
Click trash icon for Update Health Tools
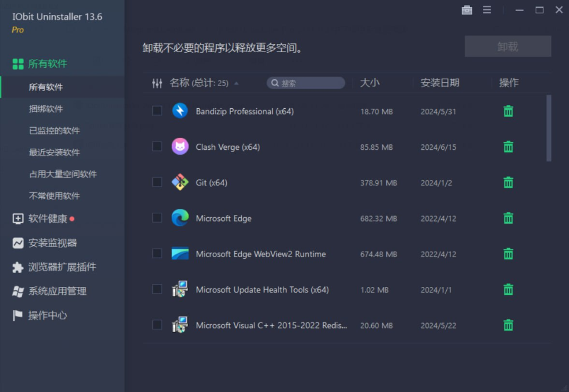point(508,289)
